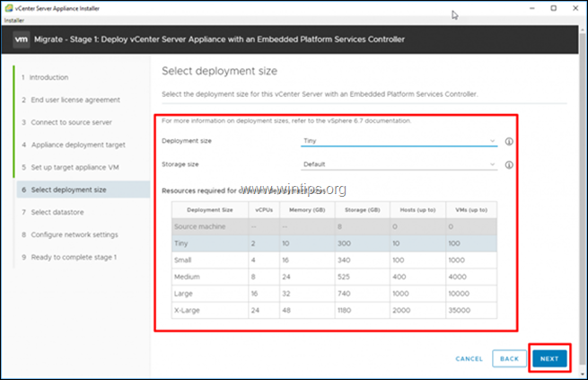Go to step 4 Appliance deployment target

tap(74, 145)
